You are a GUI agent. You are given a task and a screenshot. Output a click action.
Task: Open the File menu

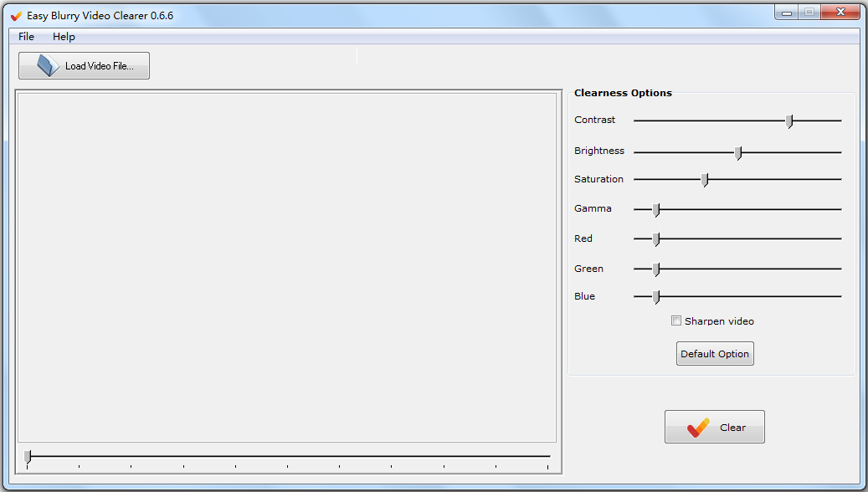[x=27, y=37]
